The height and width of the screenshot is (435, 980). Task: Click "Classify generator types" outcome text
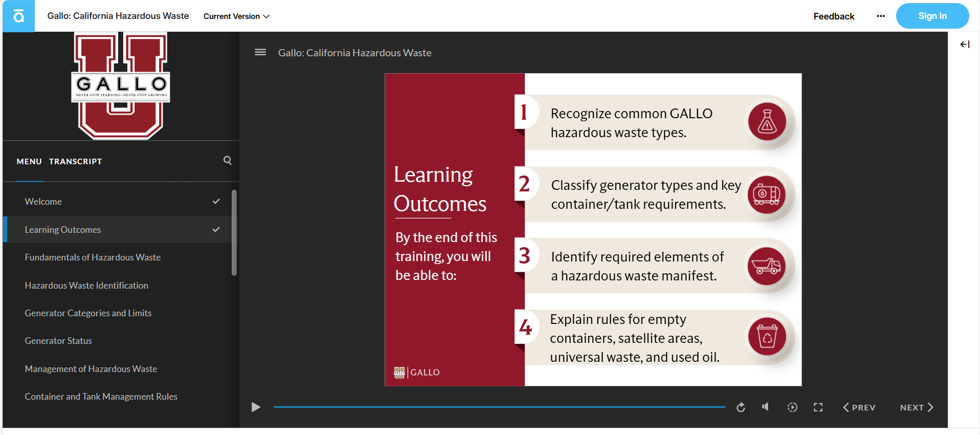pos(646,194)
